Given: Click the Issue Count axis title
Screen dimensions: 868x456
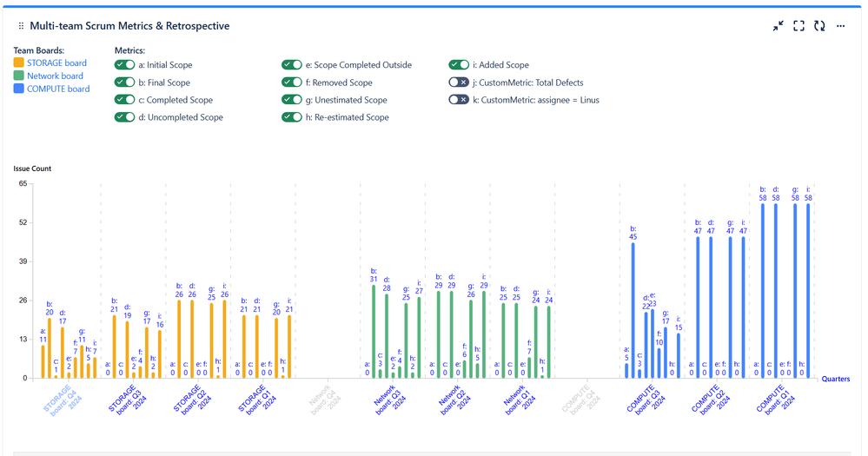Looking at the screenshot, I should 32,169.
